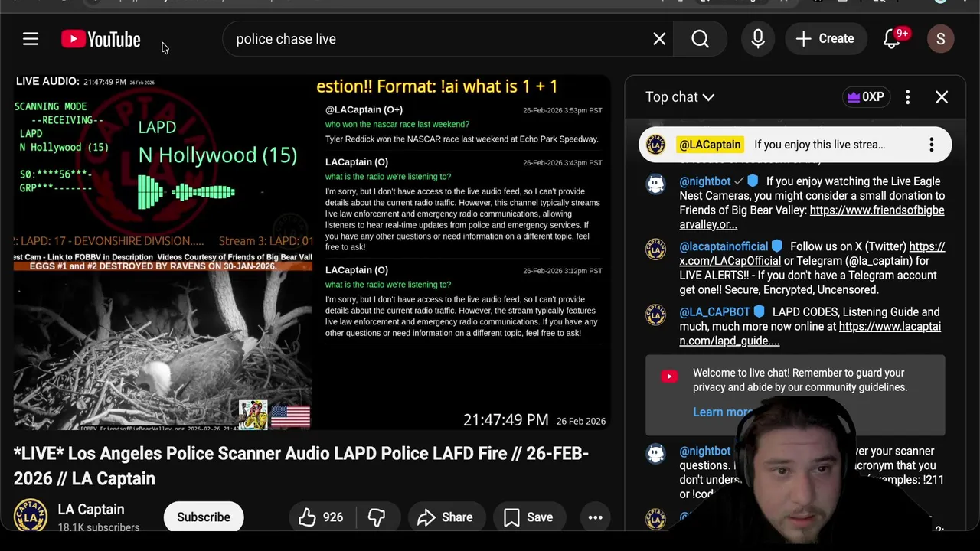
Task: Go to YouTube home via logo
Action: click(x=101, y=39)
